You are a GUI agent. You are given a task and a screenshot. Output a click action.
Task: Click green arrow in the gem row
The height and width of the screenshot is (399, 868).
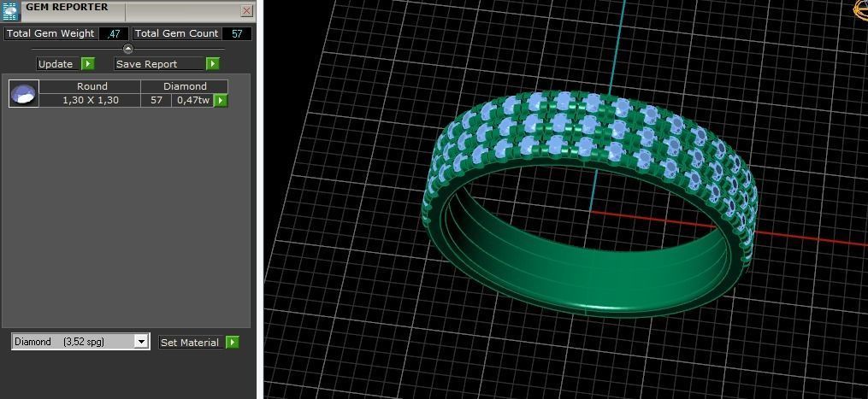221,101
